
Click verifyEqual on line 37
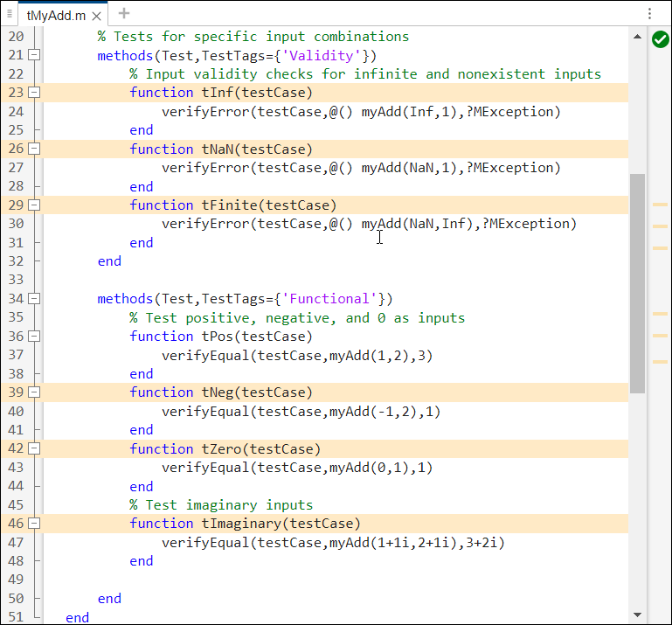[205, 356]
